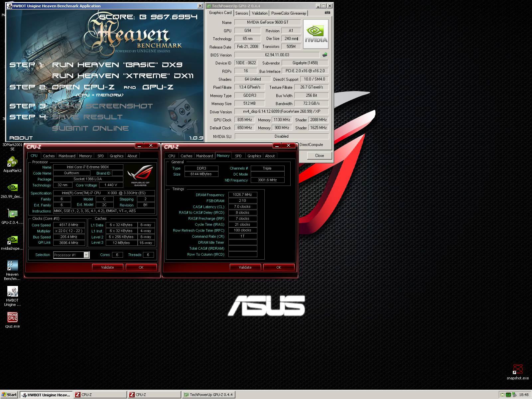Click GPU Name field NVIDIA GeForce 9600 GT

pos(268,22)
